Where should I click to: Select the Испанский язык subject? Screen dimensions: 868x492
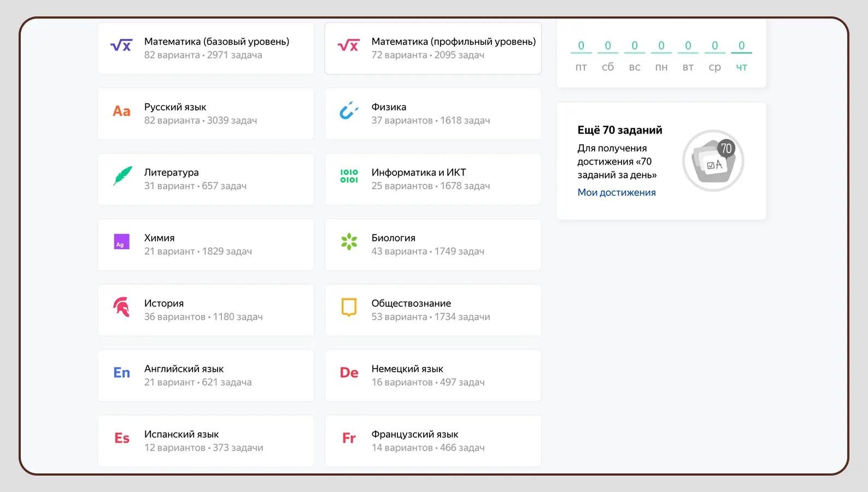click(206, 441)
